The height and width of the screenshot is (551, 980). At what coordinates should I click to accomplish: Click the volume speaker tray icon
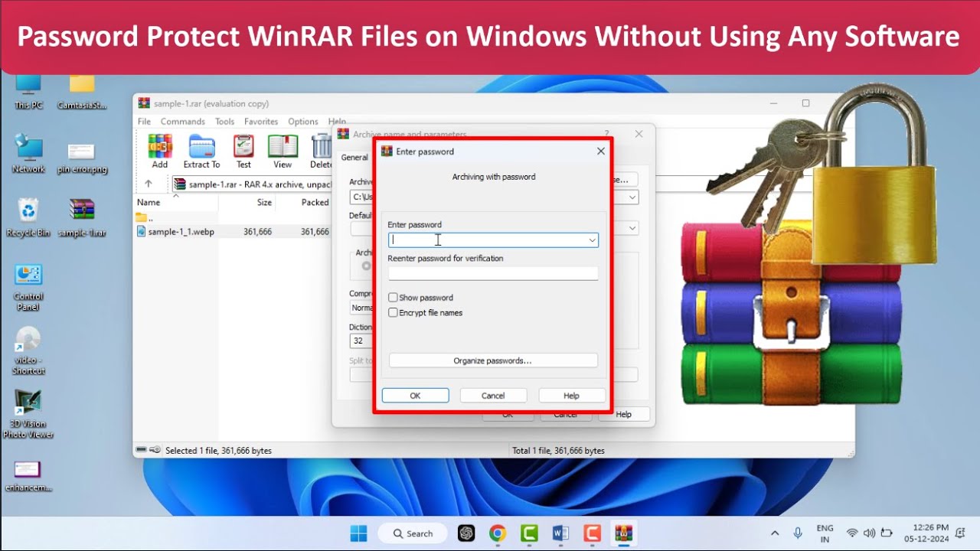(x=869, y=533)
